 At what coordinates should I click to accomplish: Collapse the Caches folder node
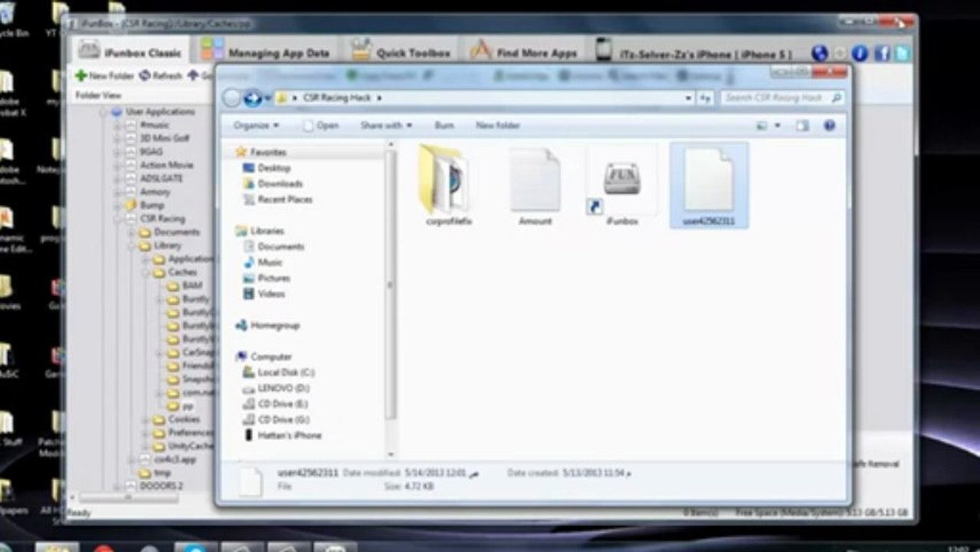146,272
